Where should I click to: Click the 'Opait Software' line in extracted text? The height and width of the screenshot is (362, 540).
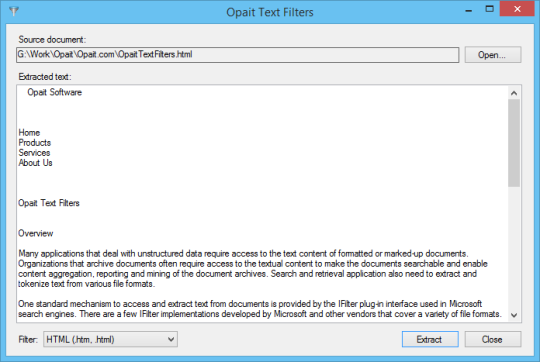54,92
